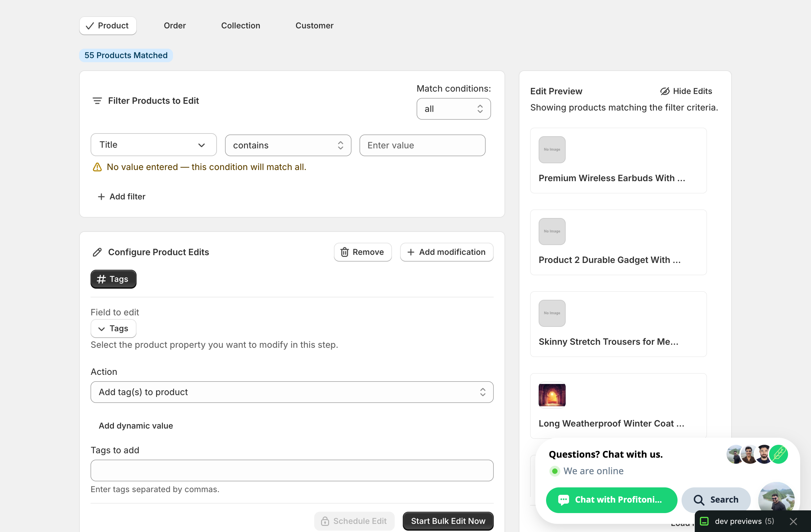This screenshot has height=532, width=811.
Task: Click the magnifier Search button in chat widget
Action: tap(716, 500)
